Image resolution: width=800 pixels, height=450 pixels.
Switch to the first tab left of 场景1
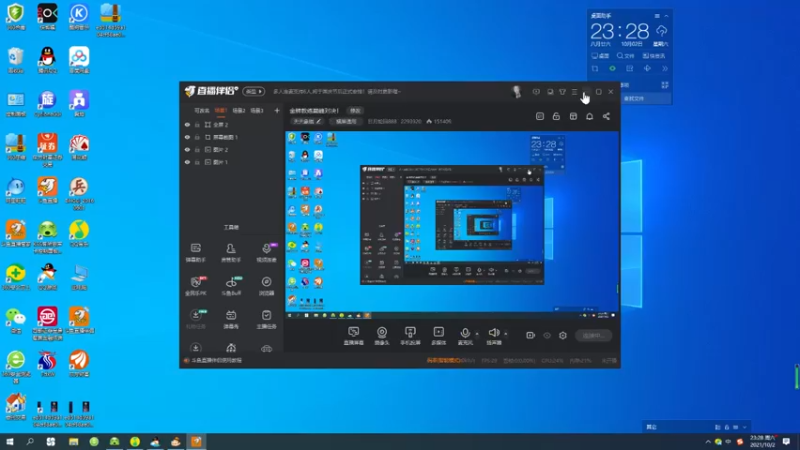coord(202,110)
